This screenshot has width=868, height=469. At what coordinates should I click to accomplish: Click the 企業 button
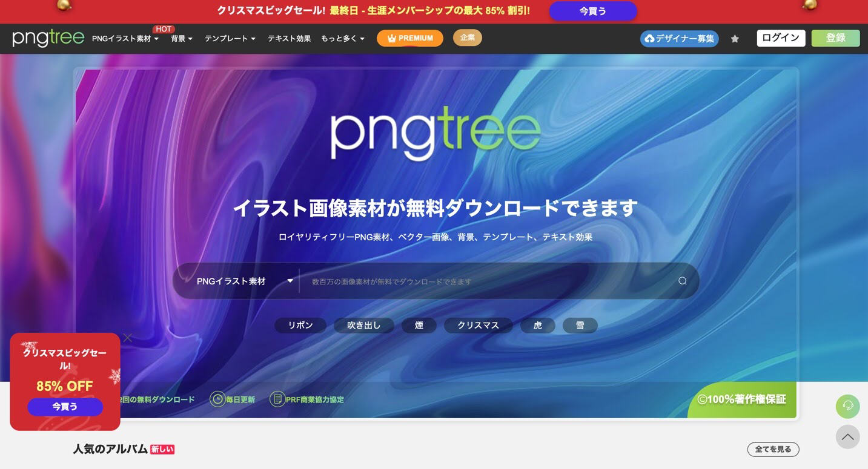pos(468,38)
